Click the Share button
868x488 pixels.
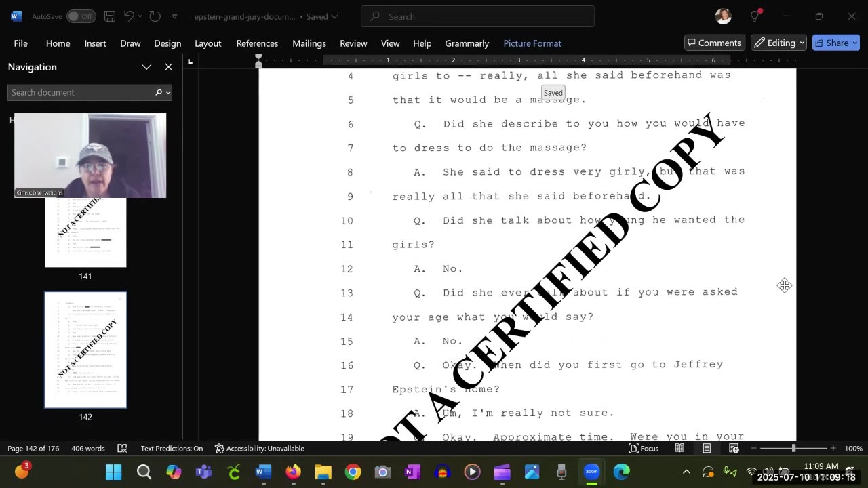point(836,43)
